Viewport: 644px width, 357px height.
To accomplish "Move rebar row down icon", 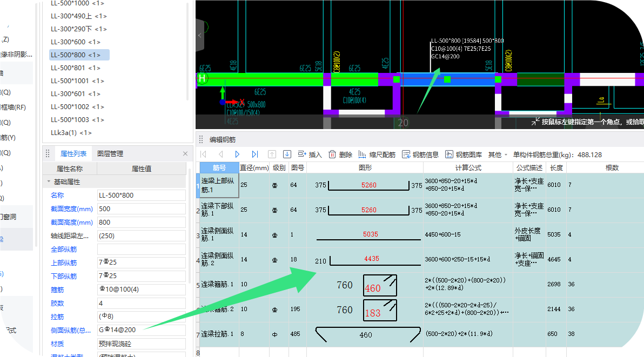I will point(287,154).
